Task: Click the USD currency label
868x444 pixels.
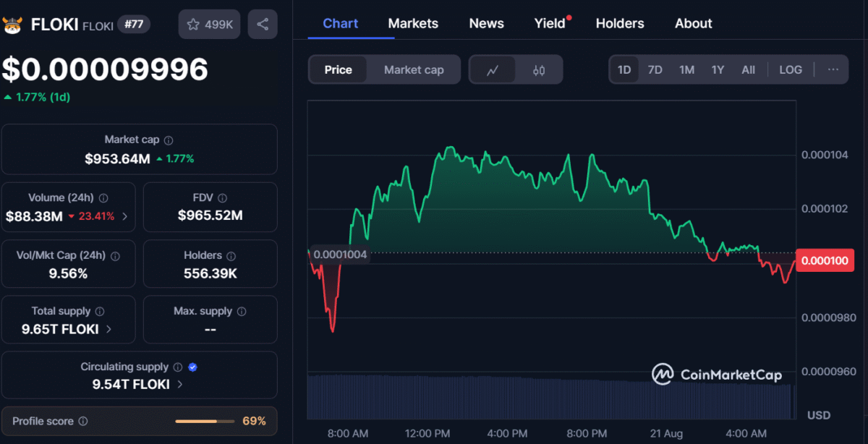Action: pyautogui.click(x=819, y=415)
